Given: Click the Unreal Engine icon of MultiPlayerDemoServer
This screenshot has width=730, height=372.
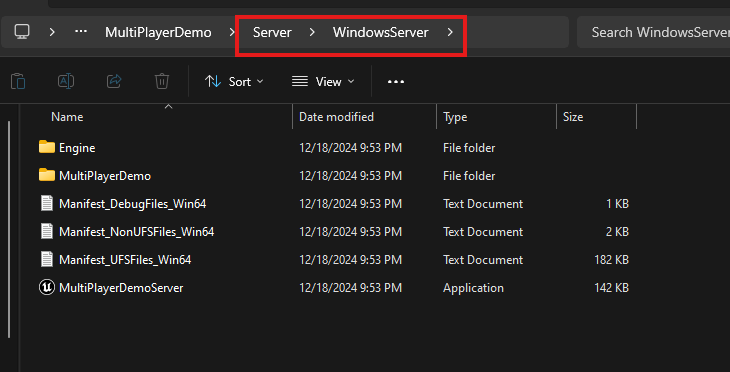Looking at the screenshot, I should pos(47,287).
